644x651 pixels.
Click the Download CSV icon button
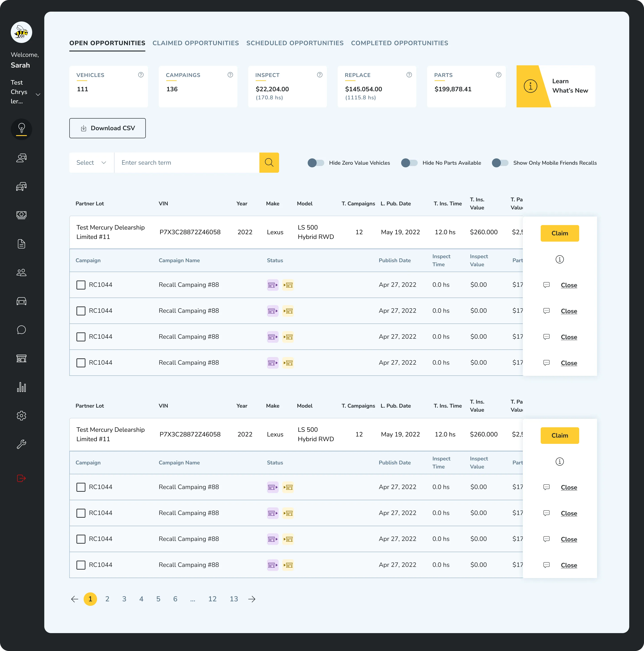pos(83,128)
